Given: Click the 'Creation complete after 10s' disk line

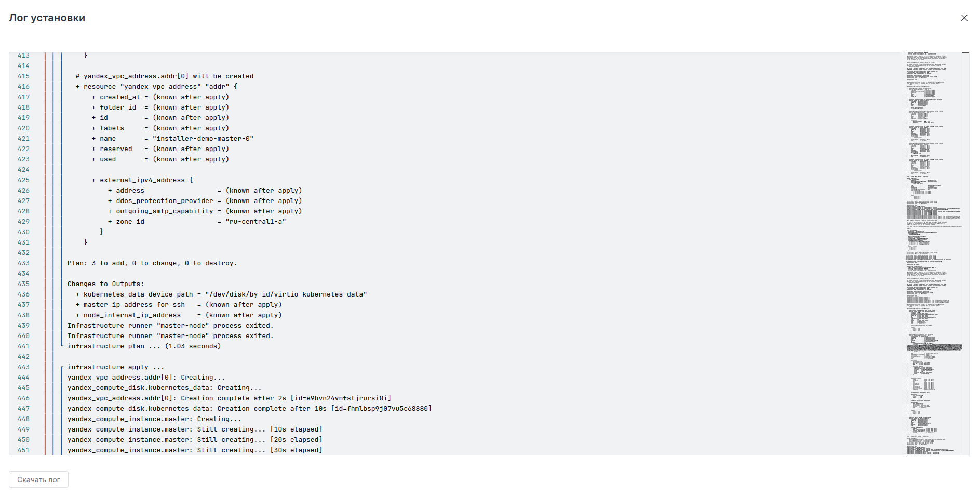Looking at the screenshot, I should coord(249,409).
